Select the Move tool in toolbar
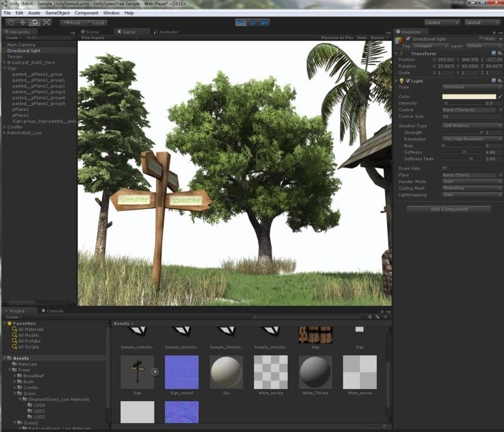504x432 pixels. click(23, 23)
